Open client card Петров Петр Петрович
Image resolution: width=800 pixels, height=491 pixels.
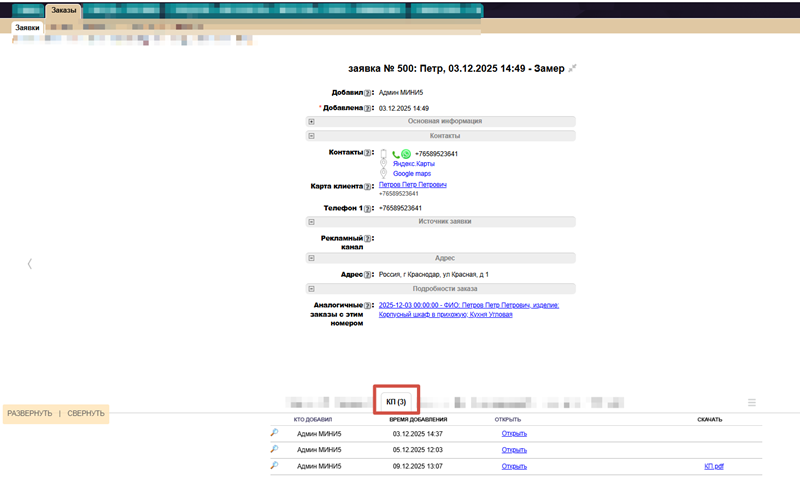(x=412, y=185)
